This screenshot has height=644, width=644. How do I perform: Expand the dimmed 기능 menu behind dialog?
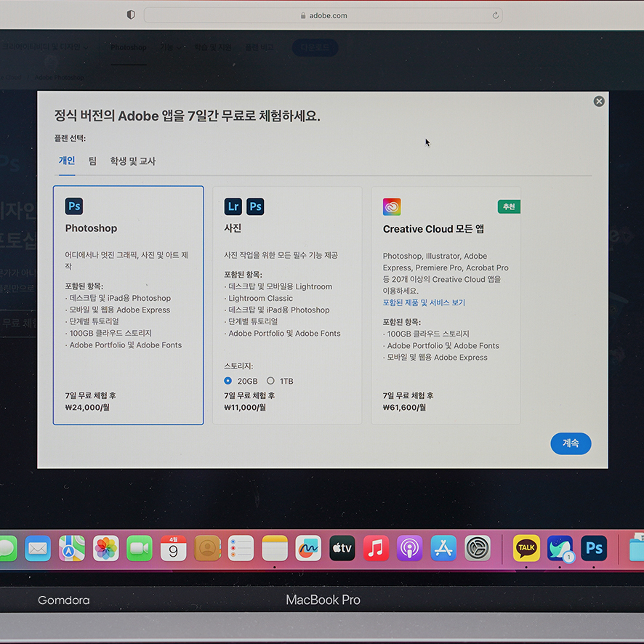[x=170, y=47]
